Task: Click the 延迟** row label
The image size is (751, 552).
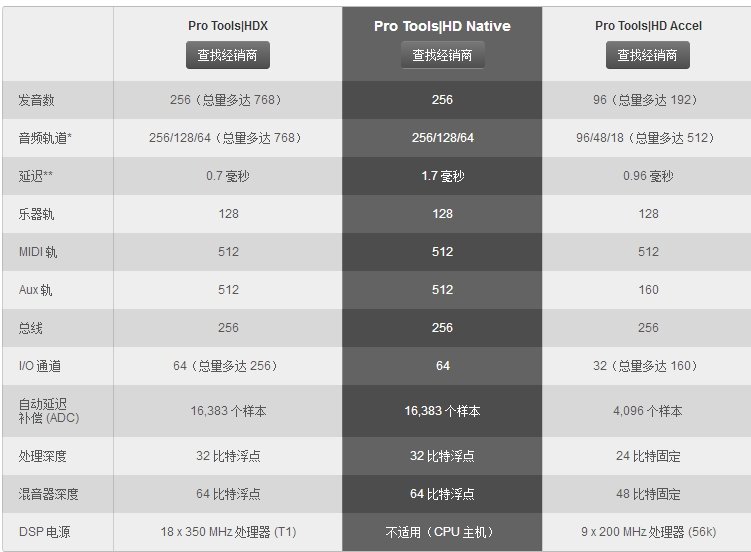Action: coord(35,176)
